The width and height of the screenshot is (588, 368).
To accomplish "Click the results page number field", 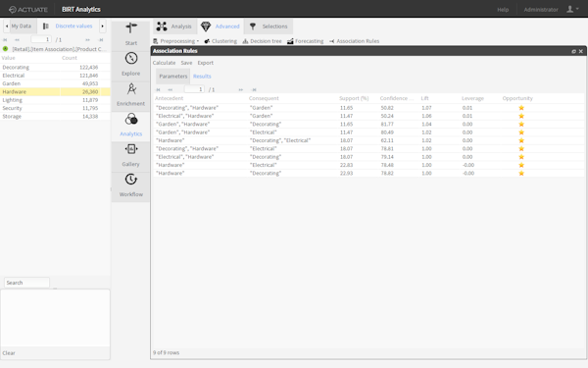I will coord(194,89).
